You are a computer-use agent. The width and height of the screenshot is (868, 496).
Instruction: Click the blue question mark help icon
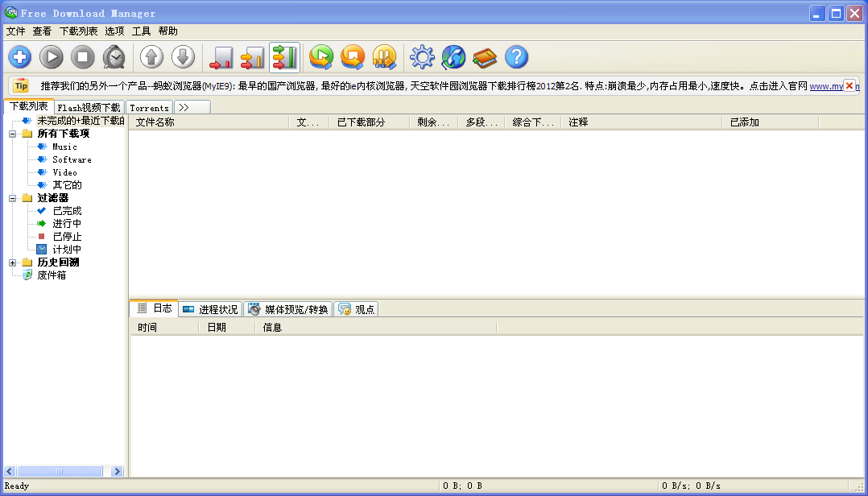(x=516, y=57)
